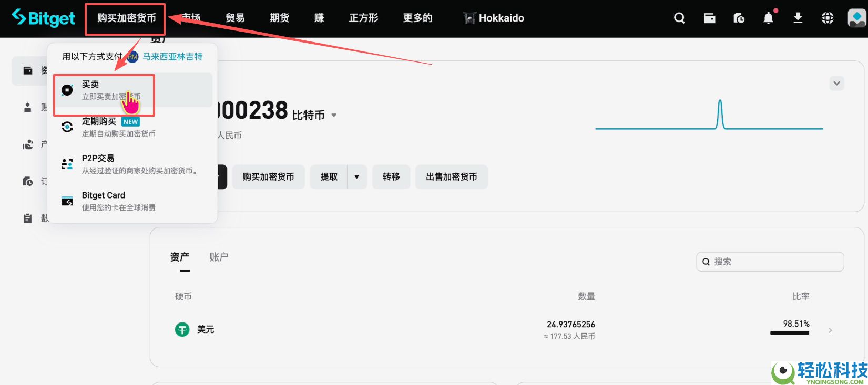Open the 赚 menu
868x385 pixels.
319,18
